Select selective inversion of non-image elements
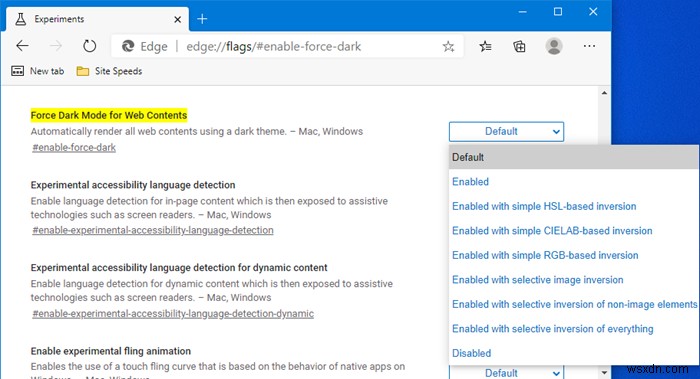700x379 pixels. (x=574, y=304)
